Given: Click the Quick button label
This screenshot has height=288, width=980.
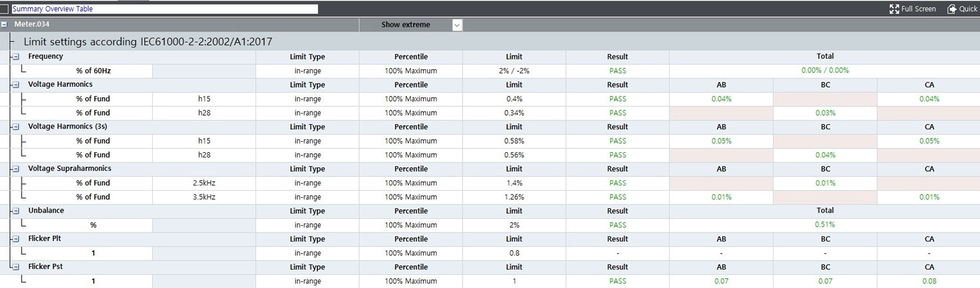Looking at the screenshot, I should coord(968,9).
